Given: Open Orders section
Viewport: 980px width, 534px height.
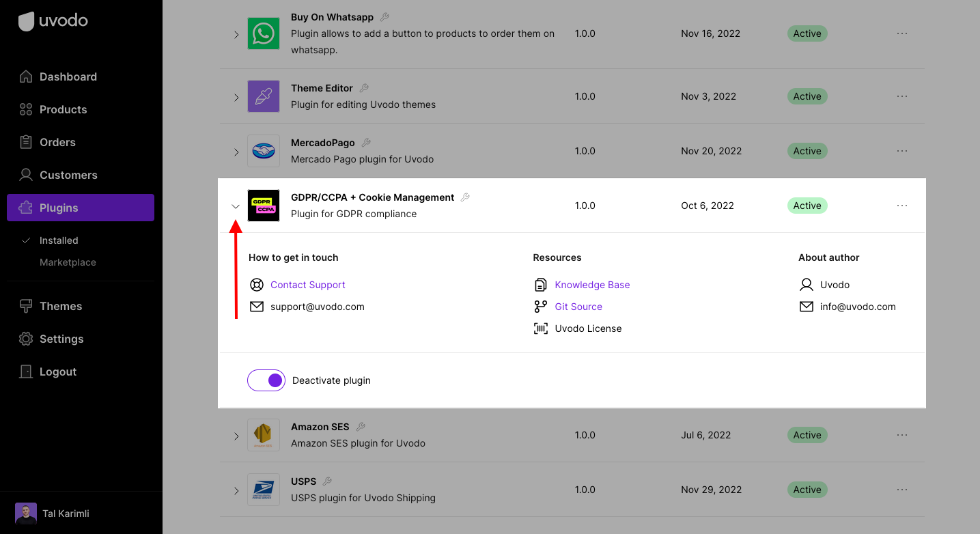Looking at the screenshot, I should click(81, 142).
